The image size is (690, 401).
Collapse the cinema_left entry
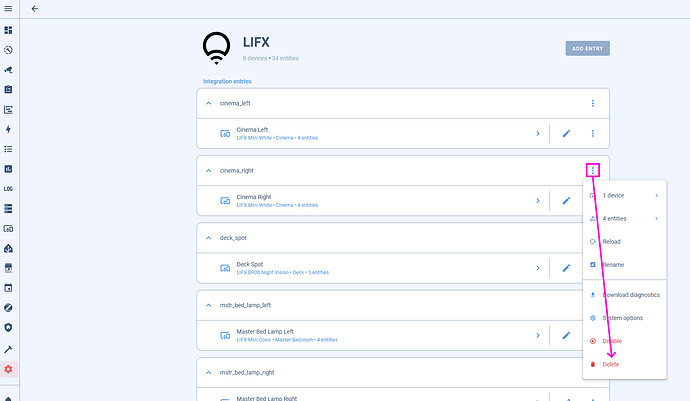(x=209, y=103)
